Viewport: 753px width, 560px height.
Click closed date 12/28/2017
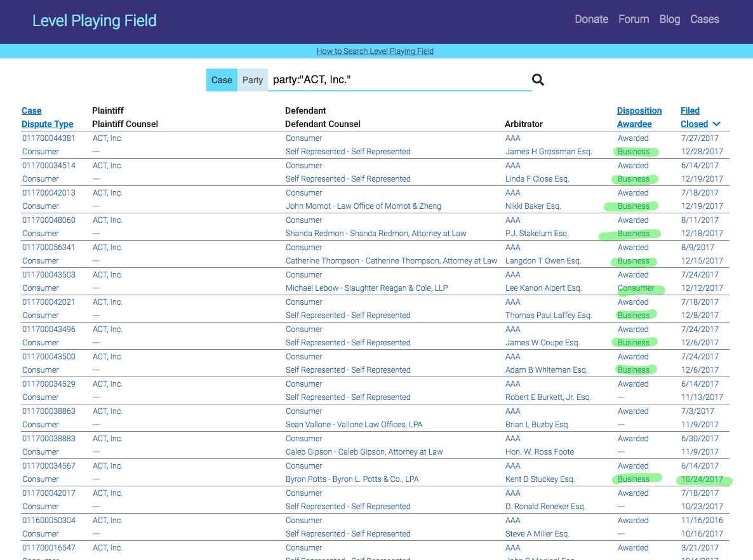[x=702, y=152]
